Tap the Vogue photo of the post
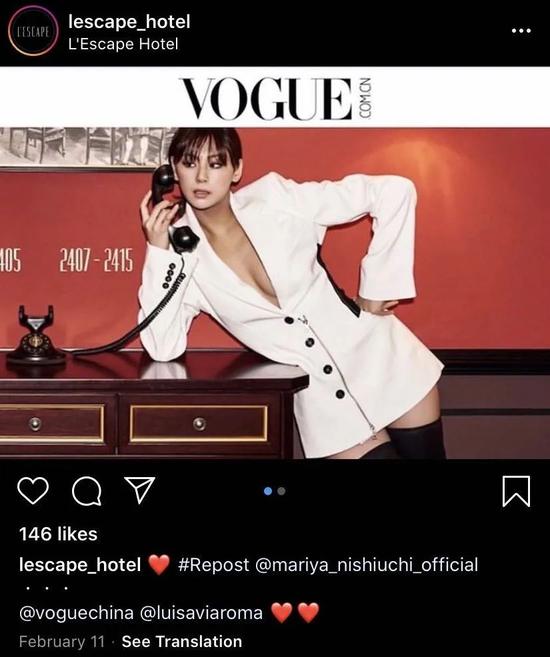The width and height of the screenshot is (550, 657). pyautogui.click(x=275, y=293)
